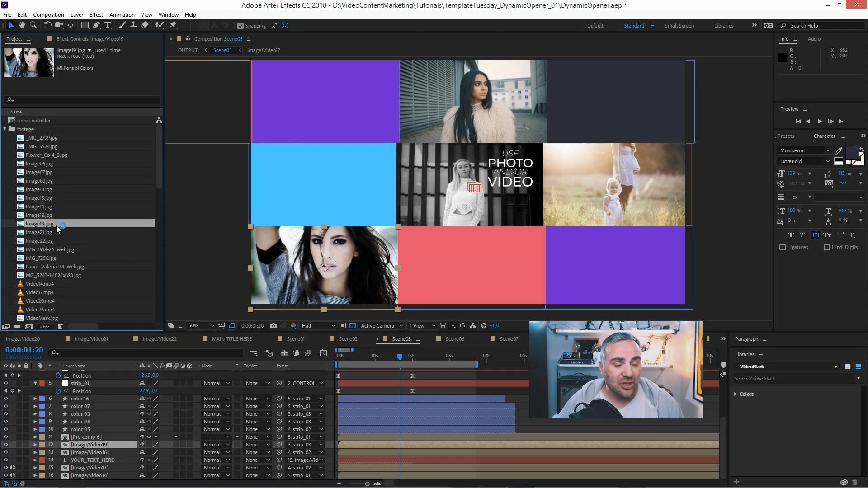Switch to the Libraries workspace
The height and width of the screenshot is (488, 868).
click(723, 26)
